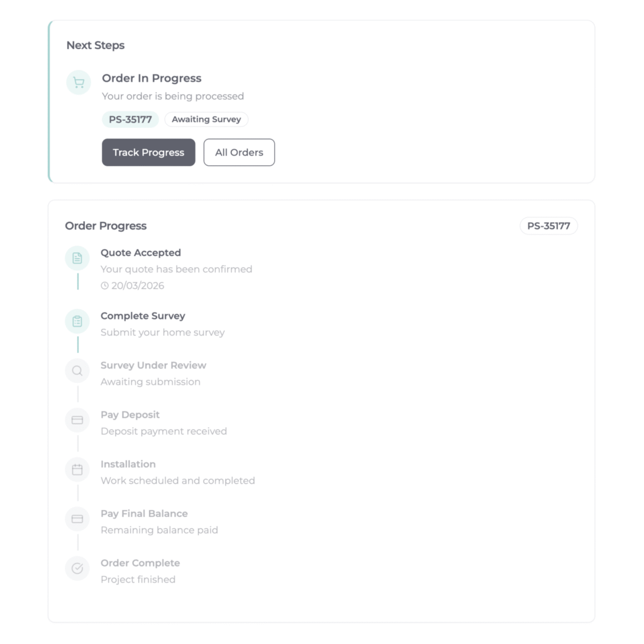Click the Order In Progress heading
This screenshot has height=644, width=644.
pyautogui.click(x=152, y=78)
